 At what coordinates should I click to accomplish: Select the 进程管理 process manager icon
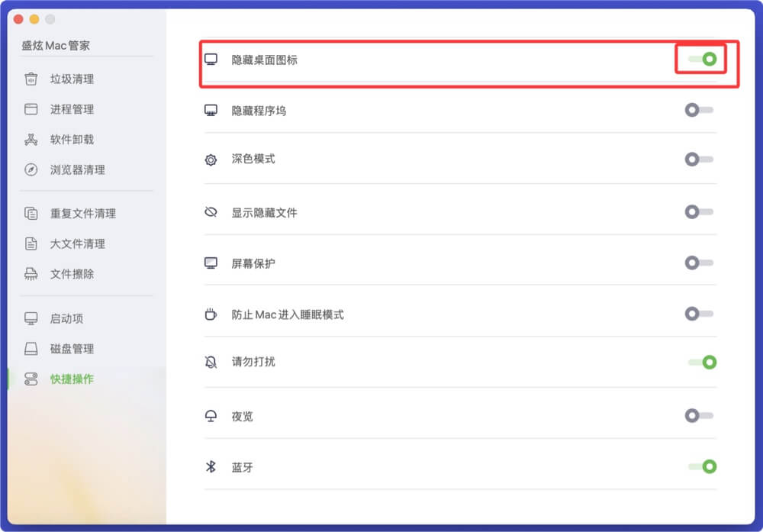[x=30, y=109]
